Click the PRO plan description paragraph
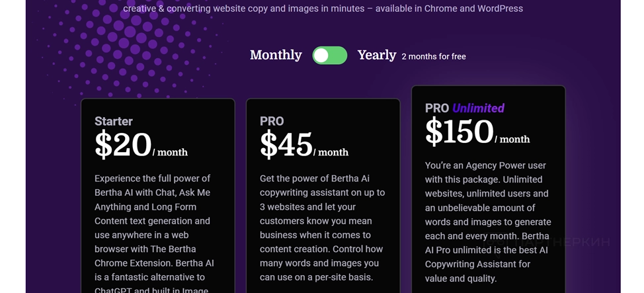 322,228
